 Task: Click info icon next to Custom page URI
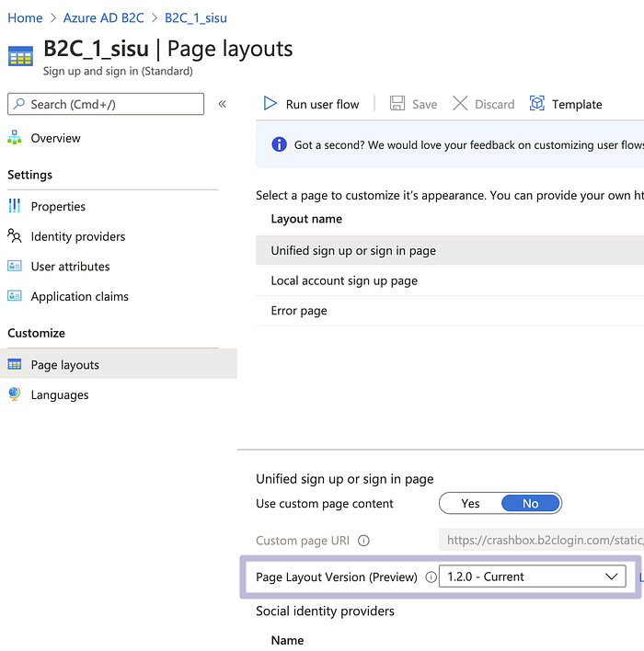[363, 541]
